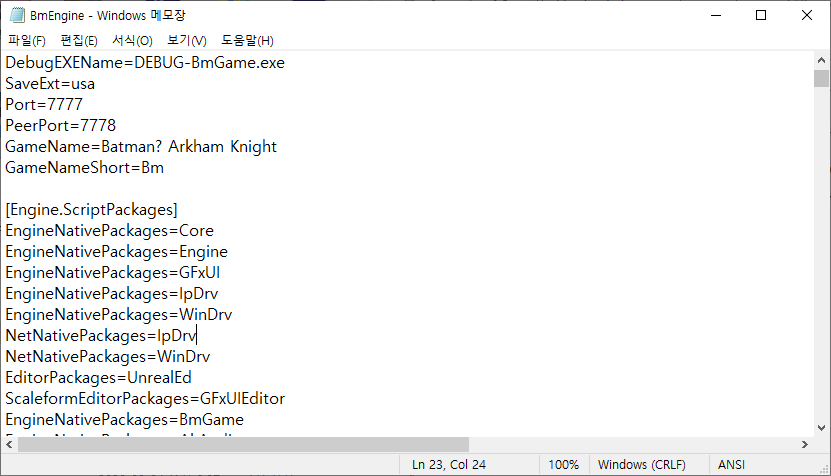Click the horizontal scrollbar right arrow

(x=805, y=444)
